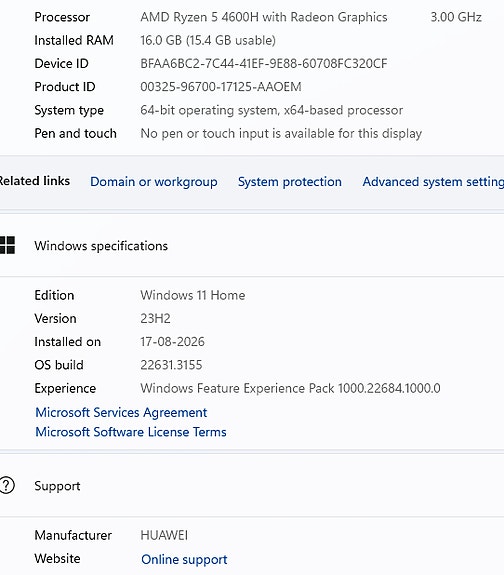
Task: Expand the Windows specifications section header
Action: (x=252, y=246)
